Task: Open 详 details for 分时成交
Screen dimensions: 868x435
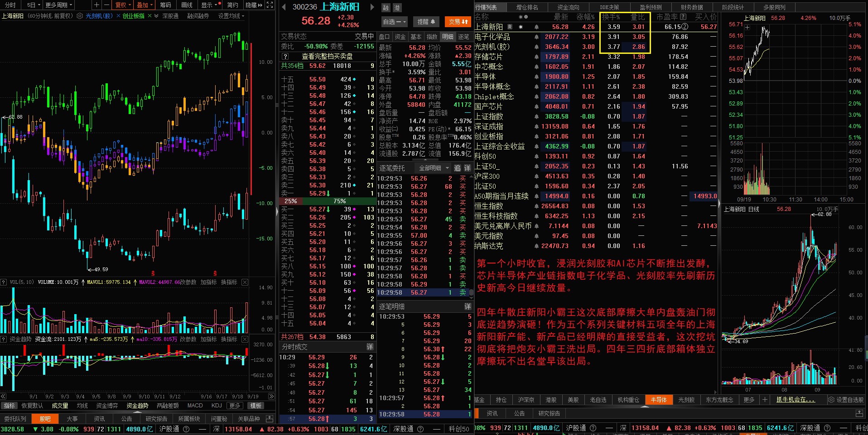Action: 370,347
